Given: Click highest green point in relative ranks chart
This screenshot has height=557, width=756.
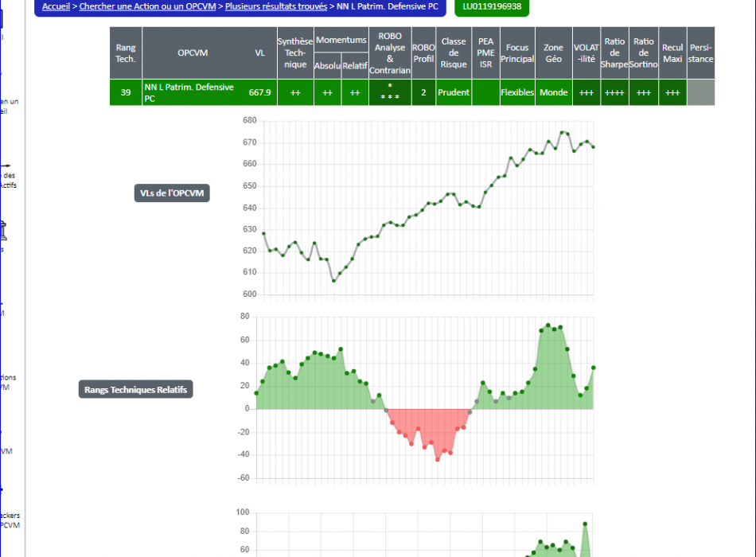Looking at the screenshot, I should [x=548, y=325].
